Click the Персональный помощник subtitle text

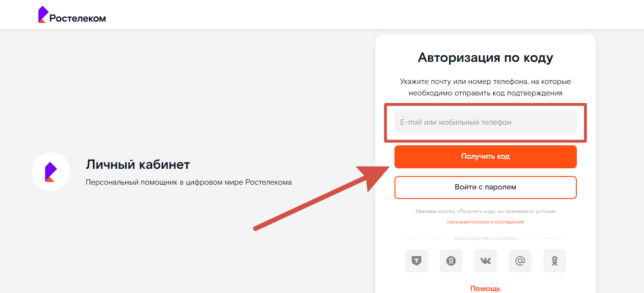(189, 182)
